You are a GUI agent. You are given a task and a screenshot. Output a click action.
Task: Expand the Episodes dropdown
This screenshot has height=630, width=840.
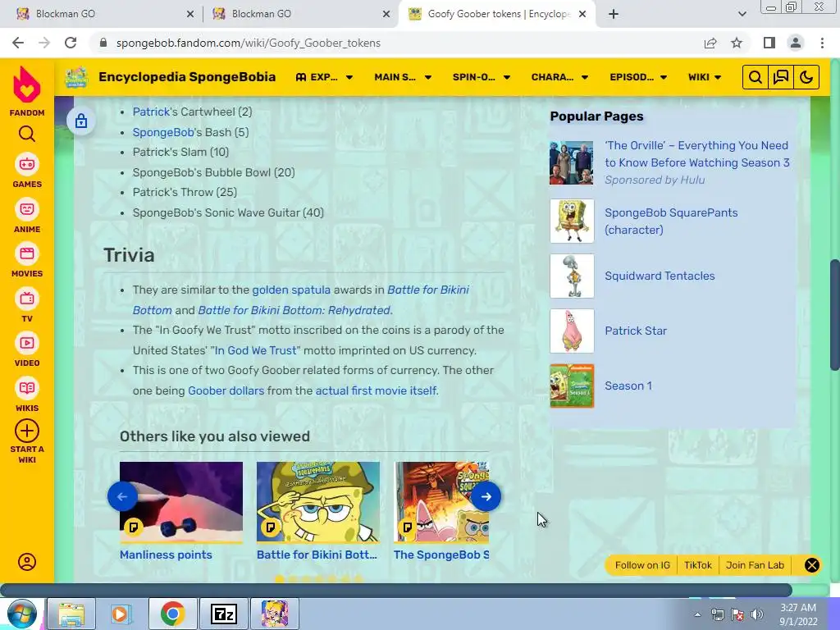638,77
